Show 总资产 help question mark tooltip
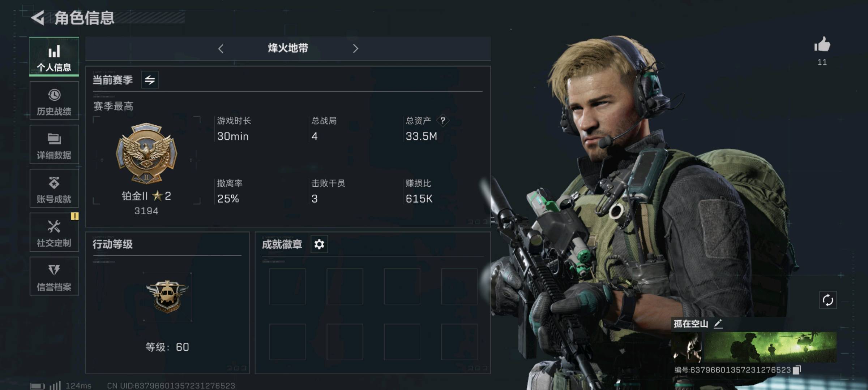Viewport: 868px width, 390px height. [442, 121]
